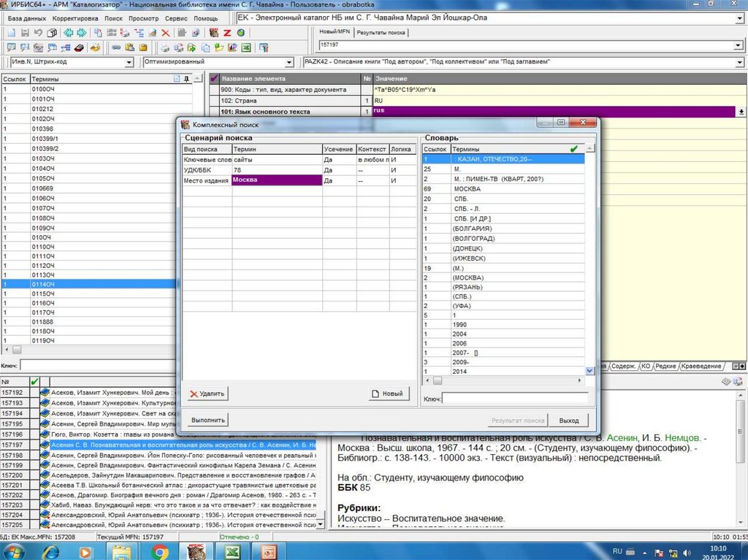The width and height of the screenshot is (748, 560).
Task: Click the chart icon next to Excel icon
Action: pyautogui.click(x=232, y=47)
